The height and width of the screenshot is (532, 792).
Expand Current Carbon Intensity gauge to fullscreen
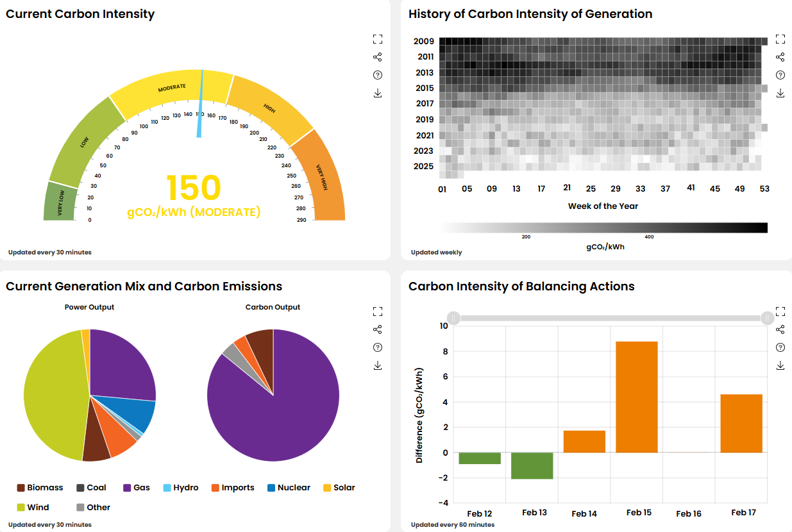[378, 39]
